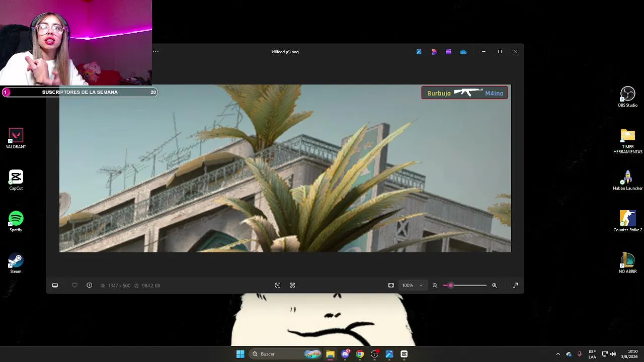Select the Steam desktop shortcut
This screenshot has height=362, width=644.
tap(16, 263)
